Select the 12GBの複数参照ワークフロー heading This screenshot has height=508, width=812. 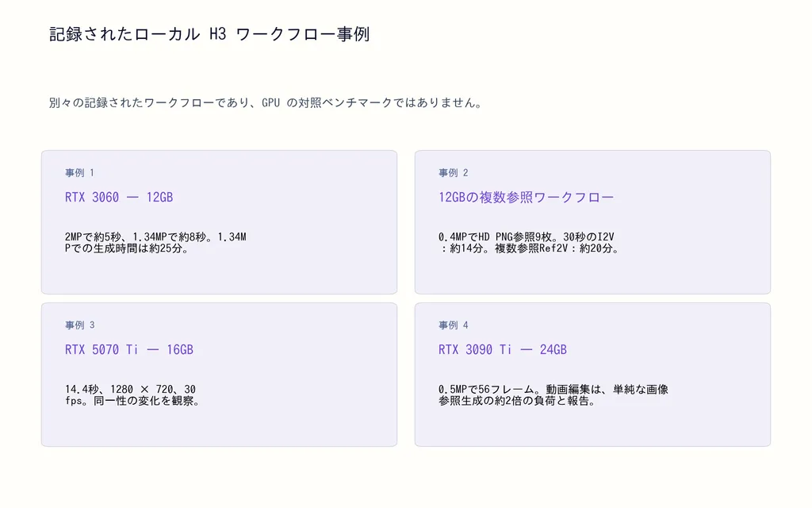[527, 197]
